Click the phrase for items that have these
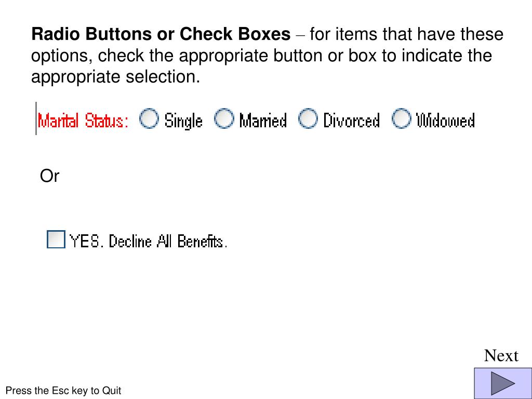 click(406, 34)
